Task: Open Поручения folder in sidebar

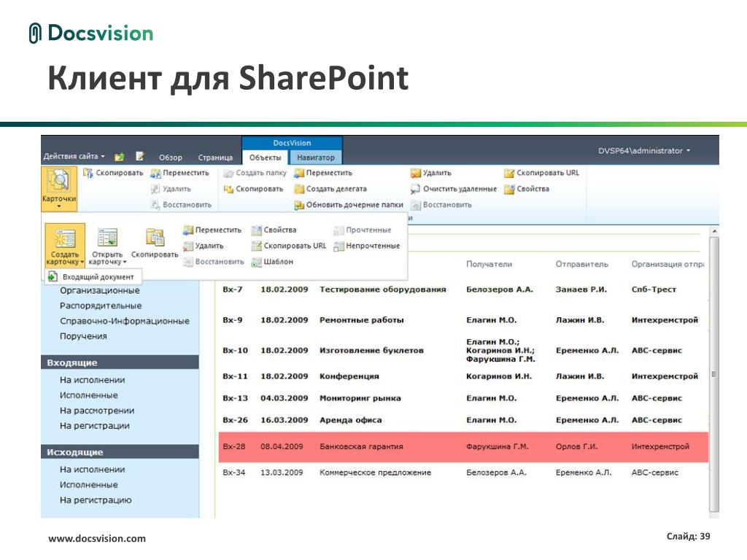Action: pos(83,336)
